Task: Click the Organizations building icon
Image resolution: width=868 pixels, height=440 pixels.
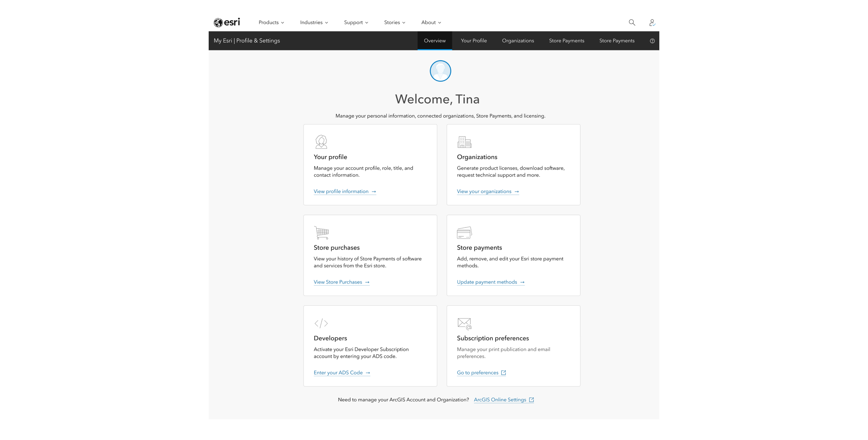Action: [x=464, y=142]
